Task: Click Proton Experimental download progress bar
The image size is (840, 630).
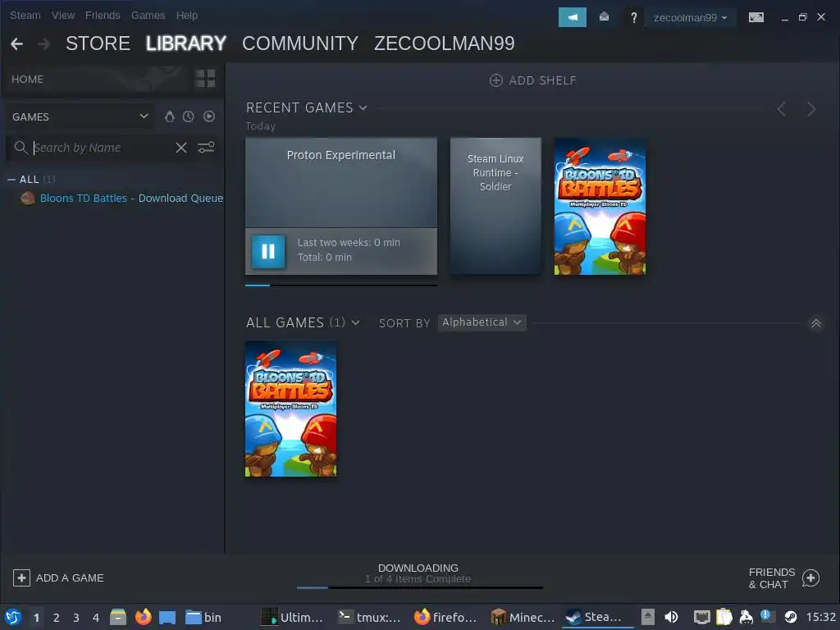Action: (340, 285)
